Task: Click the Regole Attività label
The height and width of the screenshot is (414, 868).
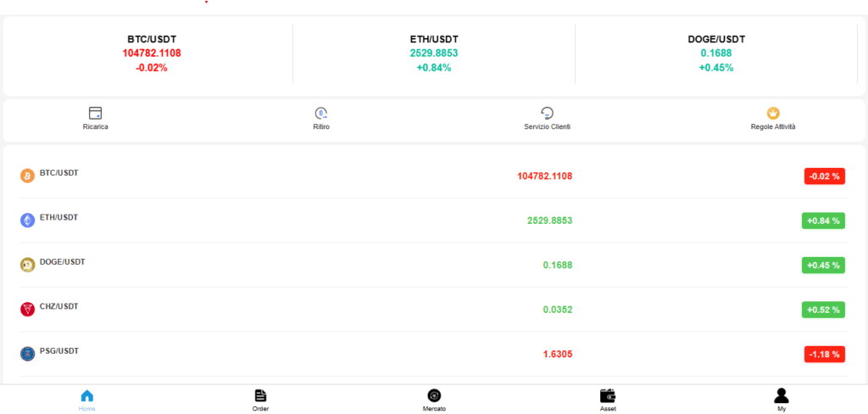Action: click(x=773, y=127)
